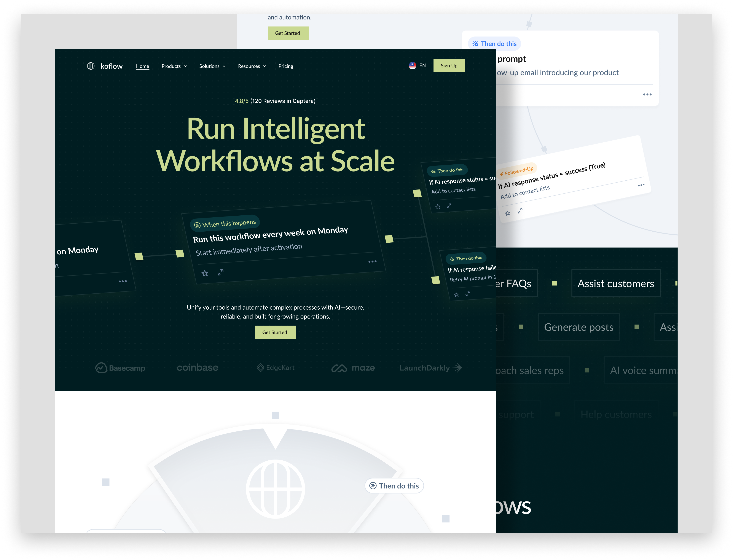Click 'Run this workflow every week on Monday' text
Screen dimensions: 733x560
click(270, 235)
